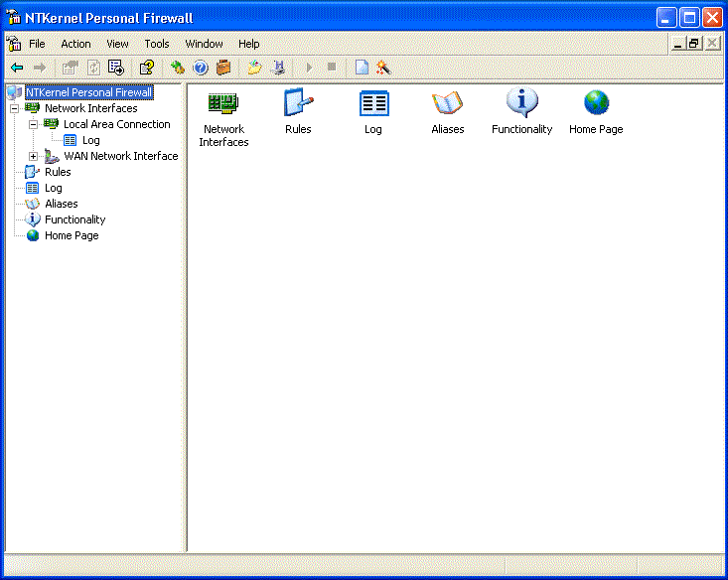Click the blue round question mark icon
Image resolution: width=728 pixels, height=580 pixels.
pyautogui.click(x=201, y=68)
